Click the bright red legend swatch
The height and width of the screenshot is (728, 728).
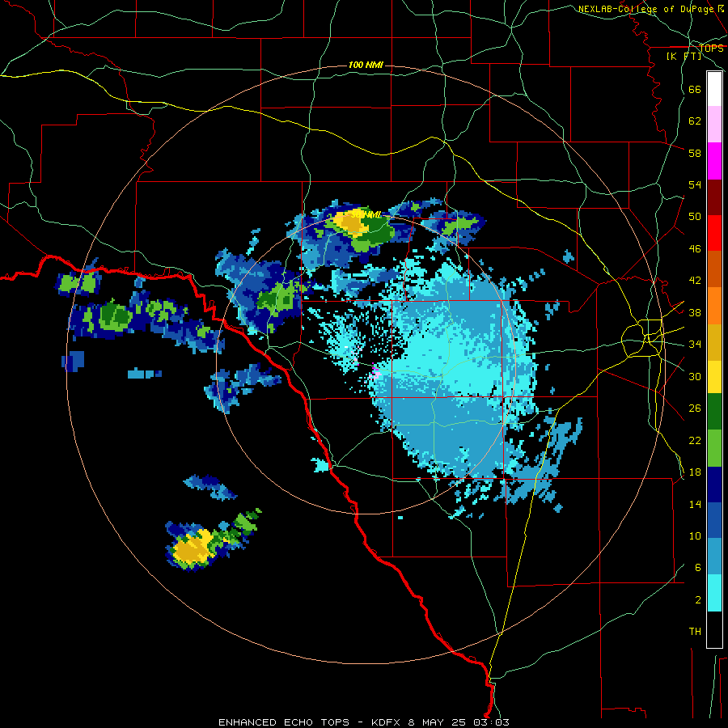[714, 233]
